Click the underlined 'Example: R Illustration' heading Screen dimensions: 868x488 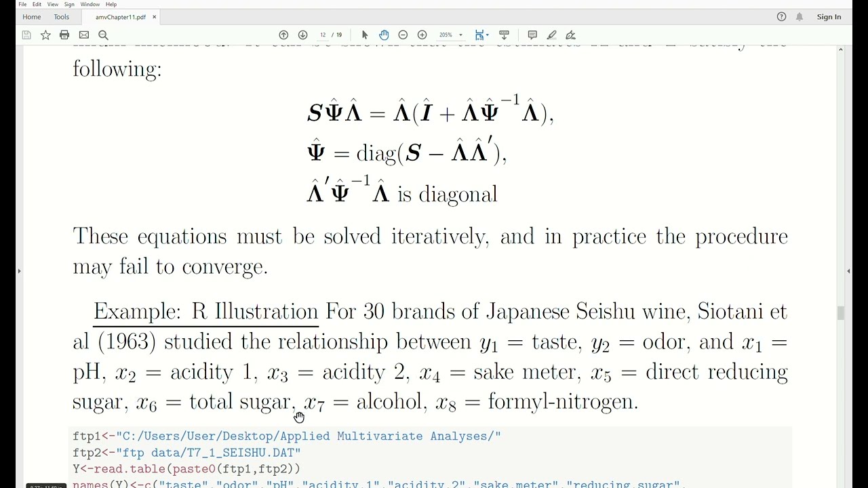pos(205,312)
